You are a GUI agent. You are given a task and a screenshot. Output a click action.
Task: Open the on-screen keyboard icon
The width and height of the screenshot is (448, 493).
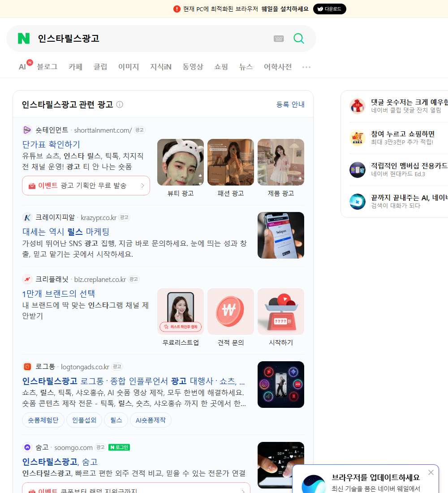point(279,39)
